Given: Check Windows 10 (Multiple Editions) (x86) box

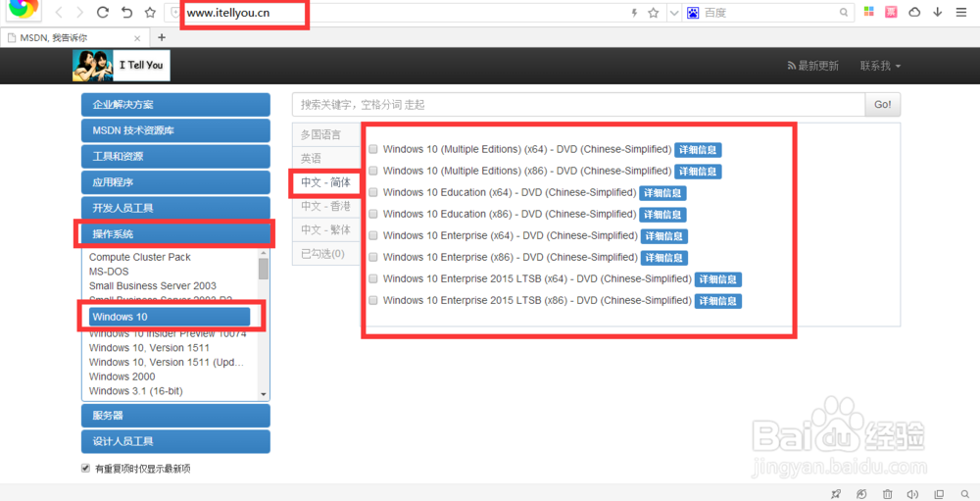Looking at the screenshot, I should [373, 171].
